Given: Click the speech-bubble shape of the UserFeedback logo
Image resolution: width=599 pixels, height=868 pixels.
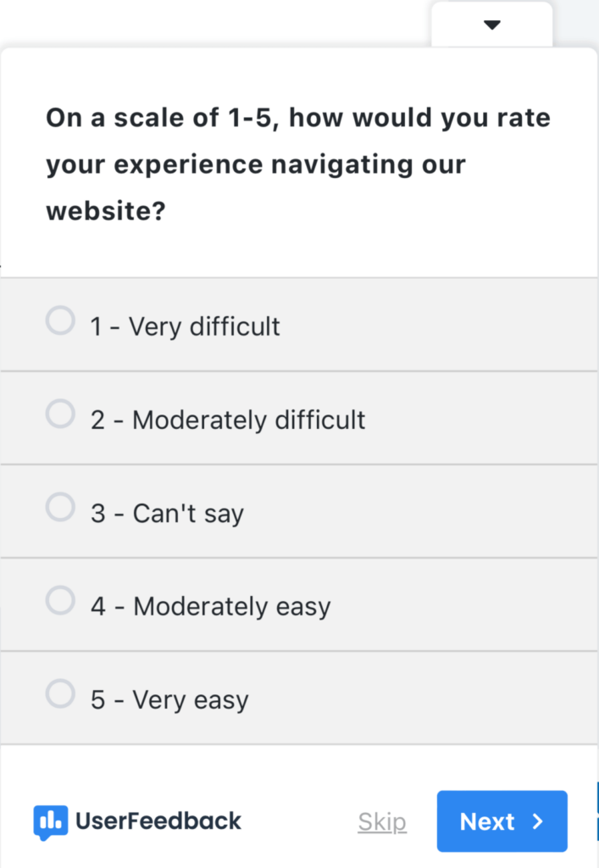Looking at the screenshot, I should (x=53, y=824).
